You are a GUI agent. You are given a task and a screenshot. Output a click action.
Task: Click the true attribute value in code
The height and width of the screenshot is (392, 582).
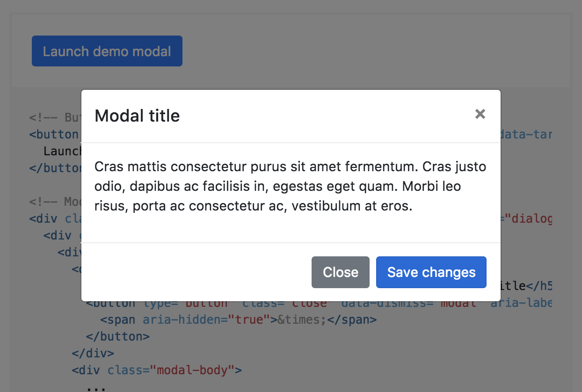click(x=249, y=319)
